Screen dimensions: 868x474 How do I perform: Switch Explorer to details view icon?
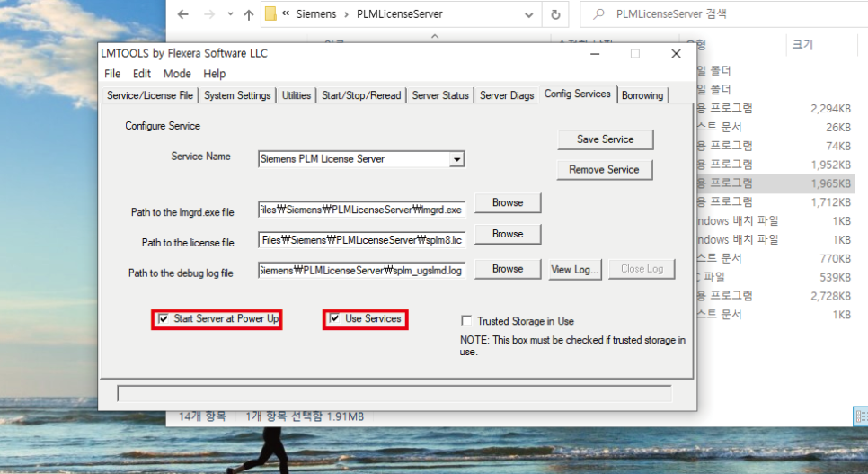861,416
